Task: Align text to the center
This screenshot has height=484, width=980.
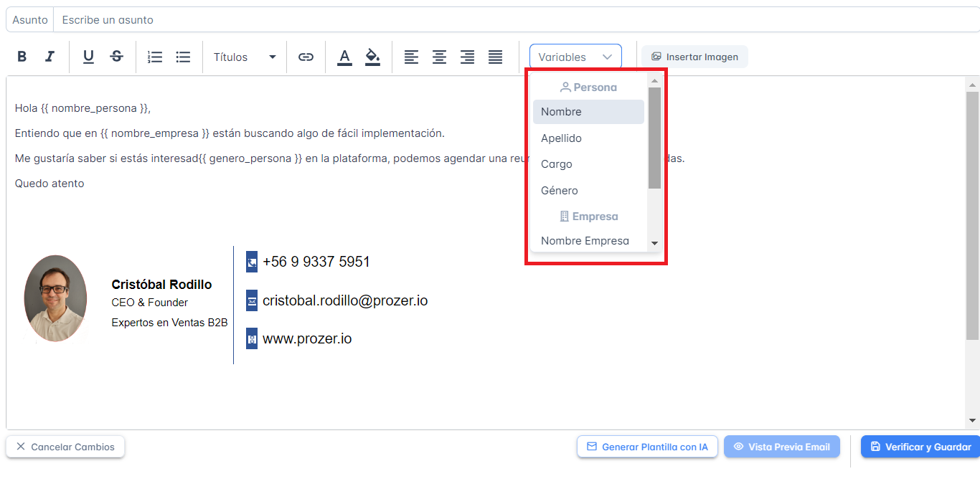Action: pos(439,57)
